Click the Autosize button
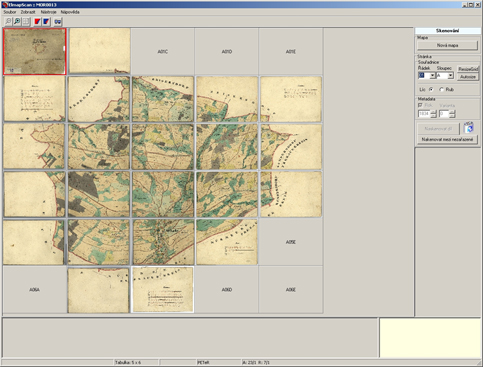The height and width of the screenshot is (367, 483). [x=468, y=77]
